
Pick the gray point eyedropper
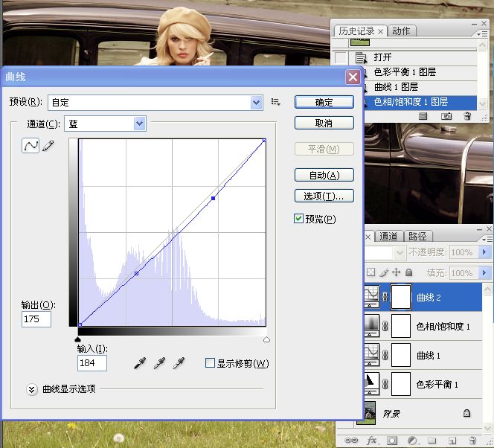pyautogui.click(x=158, y=363)
